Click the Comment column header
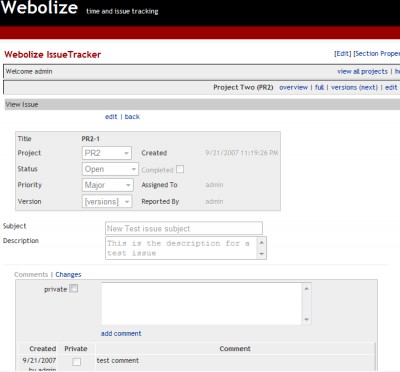The image size is (400, 372). coord(235,349)
